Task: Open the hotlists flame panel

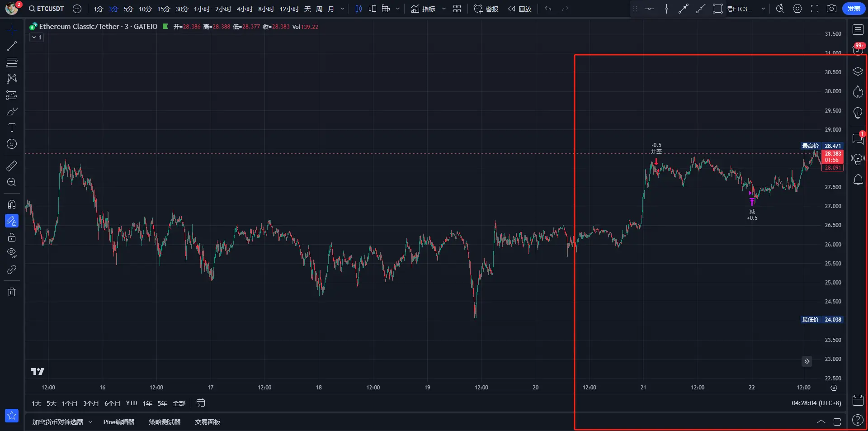Action: click(858, 92)
